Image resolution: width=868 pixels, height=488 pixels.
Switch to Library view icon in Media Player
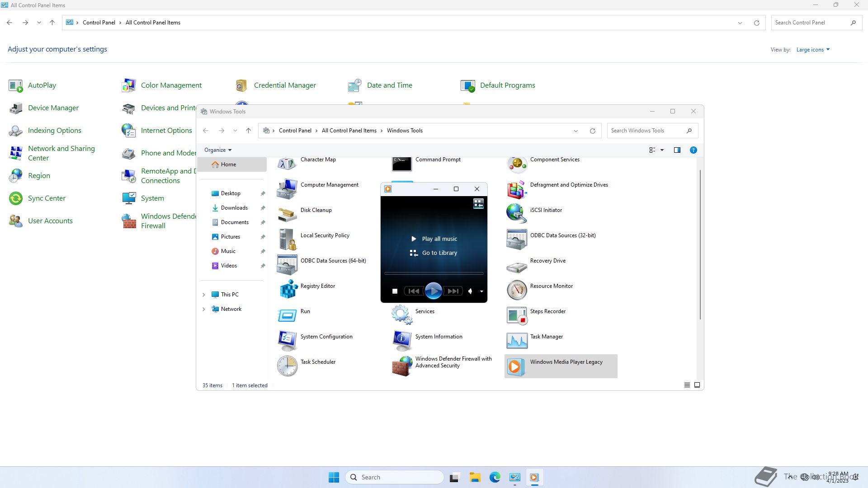478,204
